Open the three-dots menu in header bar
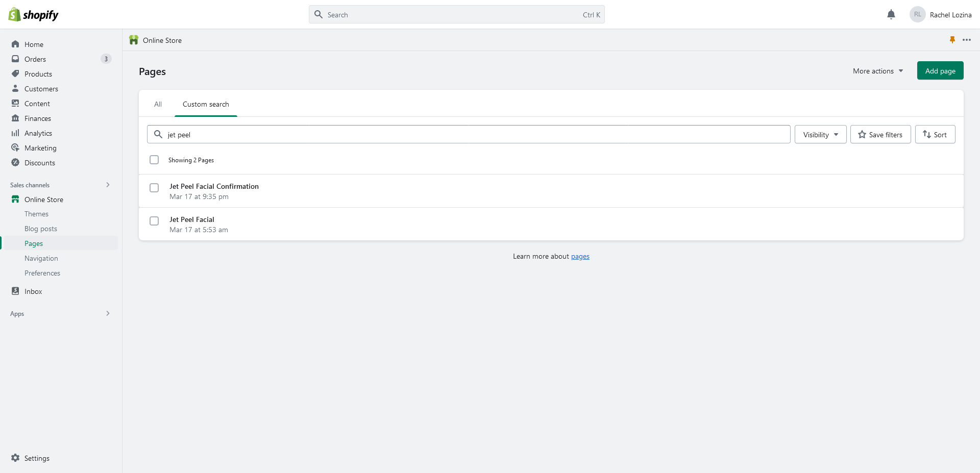Screen dimensions: 980x473 pos(967,40)
